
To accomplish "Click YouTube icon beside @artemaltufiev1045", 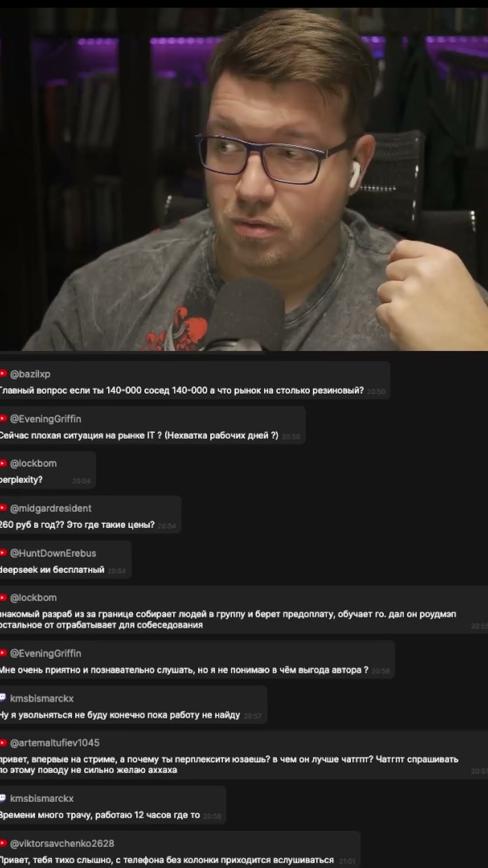I will tap(3, 742).
